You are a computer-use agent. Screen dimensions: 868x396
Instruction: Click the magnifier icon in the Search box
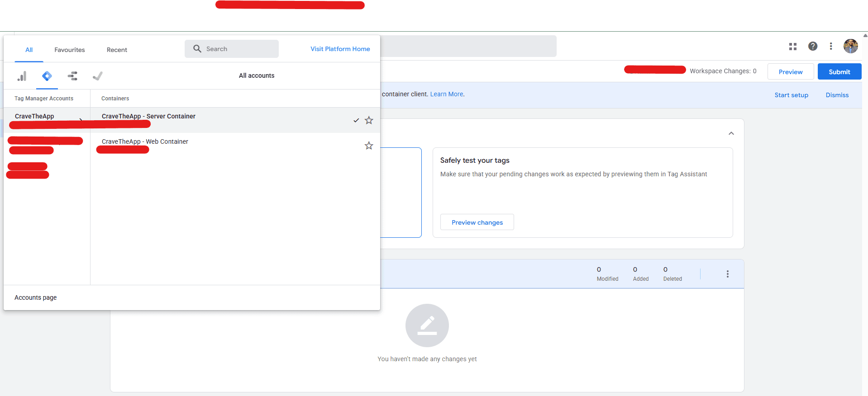(197, 49)
